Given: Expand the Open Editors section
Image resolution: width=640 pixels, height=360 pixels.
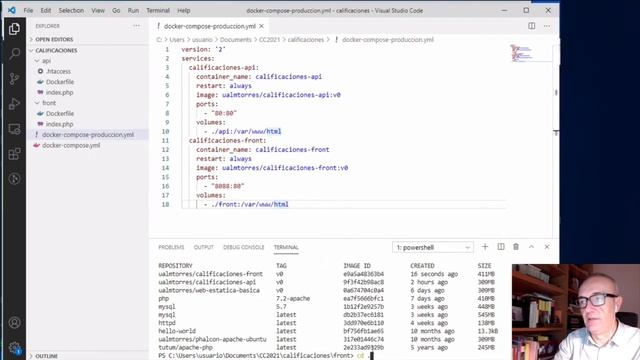Looking at the screenshot, I should click(54, 40).
